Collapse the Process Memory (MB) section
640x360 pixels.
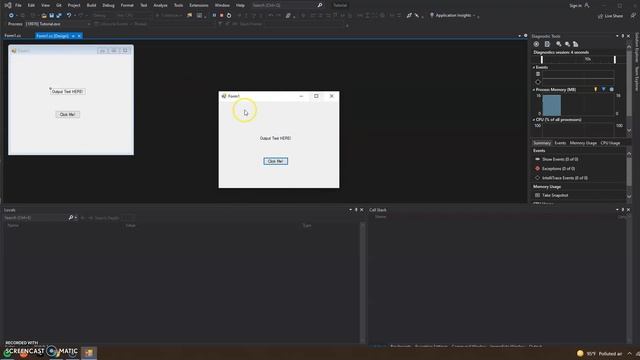(534, 90)
